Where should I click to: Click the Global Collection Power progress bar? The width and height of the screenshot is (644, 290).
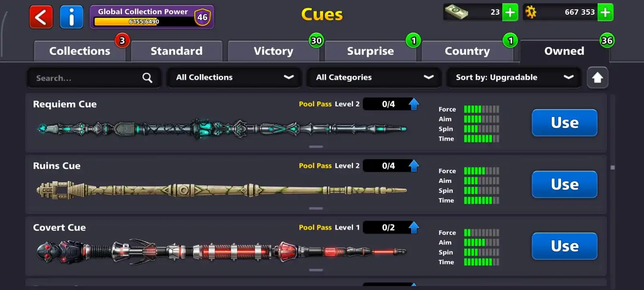[x=144, y=22]
